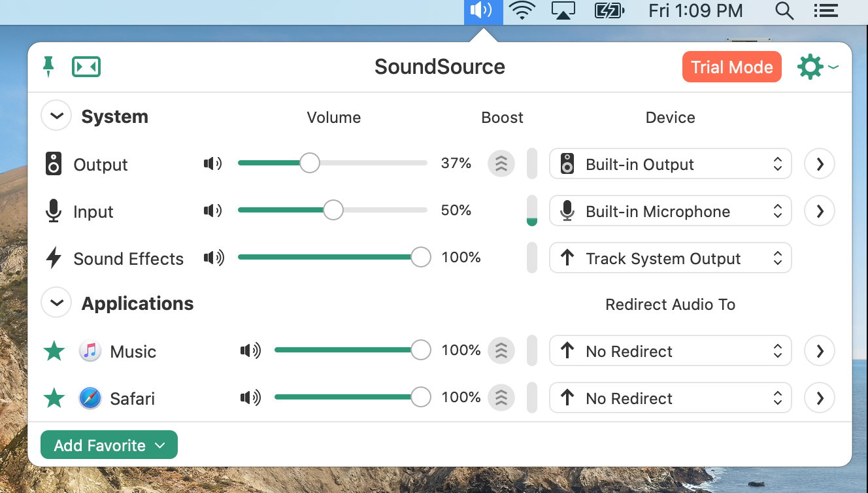The height and width of the screenshot is (493, 868).
Task: Toggle Boost for Output
Action: pos(501,163)
